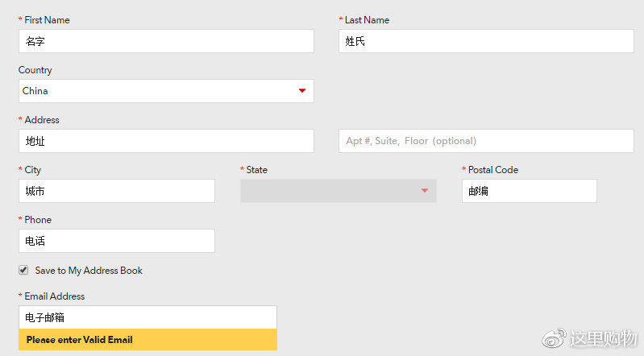The image size is (644, 356).
Task: Click the Address input field
Action: [166, 141]
